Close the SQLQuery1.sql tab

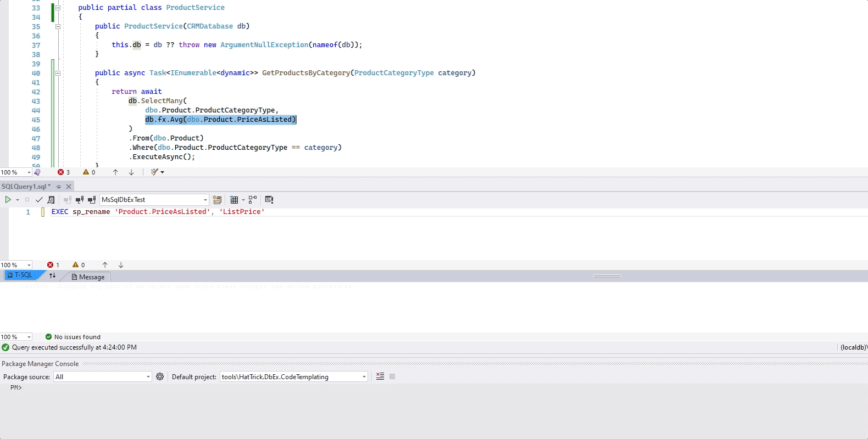coord(69,187)
